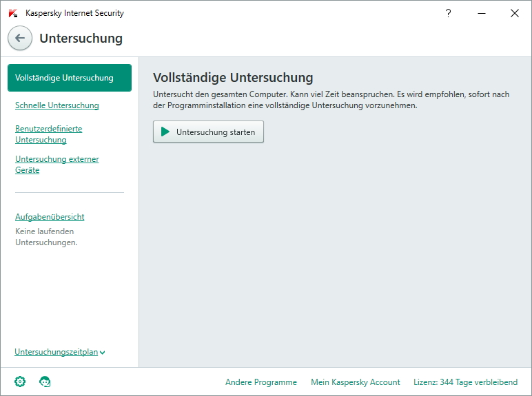
Task: Open the Aufgabenübersicht link
Action: (x=50, y=217)
